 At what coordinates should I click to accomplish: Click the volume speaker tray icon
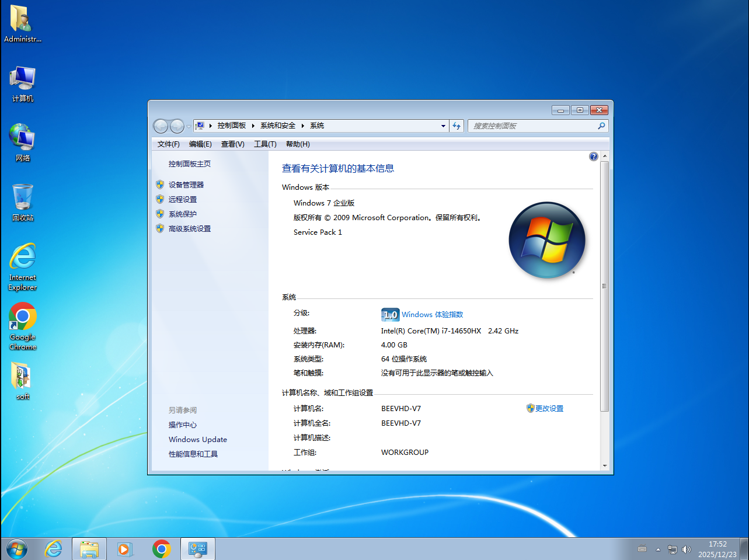click(687, 549)
